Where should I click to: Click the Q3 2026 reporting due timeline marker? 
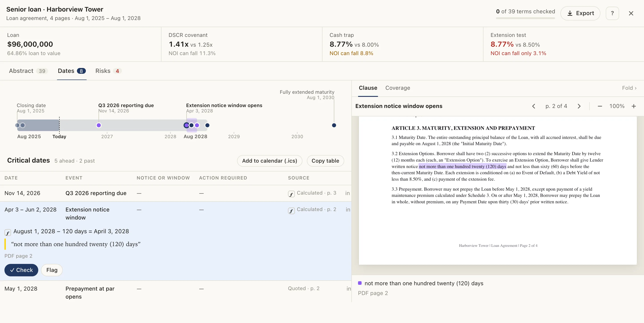[99, 126]
